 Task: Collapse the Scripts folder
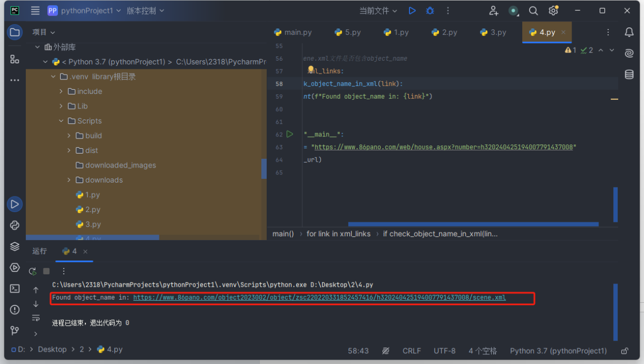pos(61,121)
